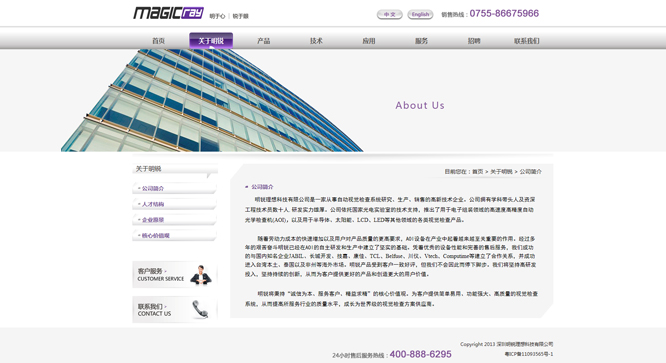This screenshot has height=363, width=666.
Task: Click the About Us banner text
Action: click(420, 105)
